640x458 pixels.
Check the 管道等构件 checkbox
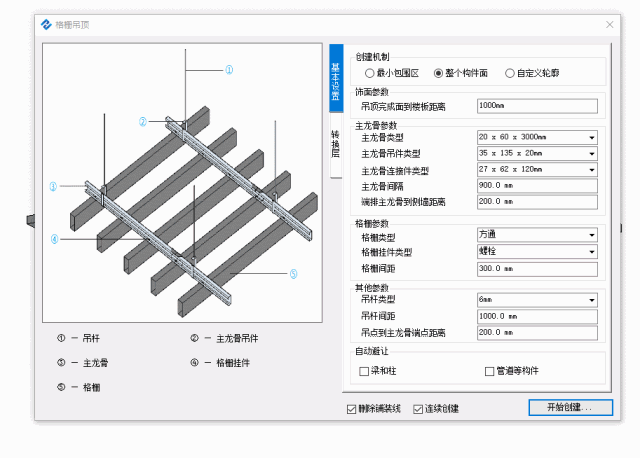click(x=489, y=371)
